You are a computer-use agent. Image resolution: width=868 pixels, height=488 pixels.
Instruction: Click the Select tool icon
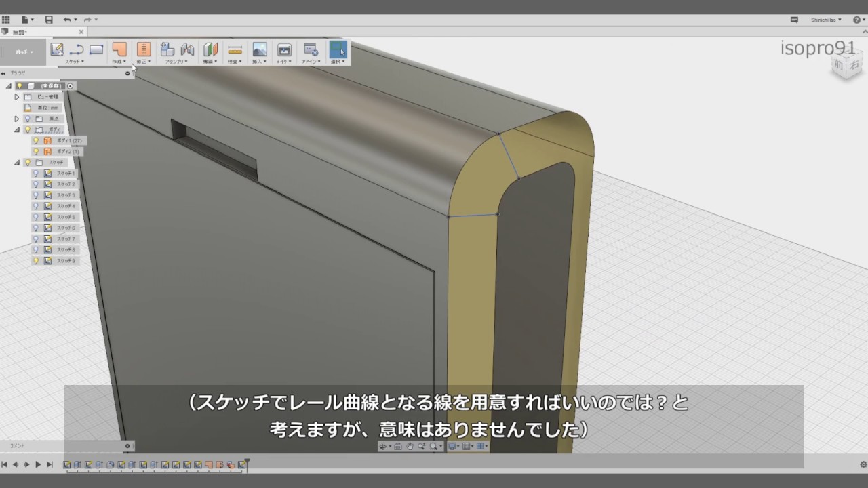[337, 49]
